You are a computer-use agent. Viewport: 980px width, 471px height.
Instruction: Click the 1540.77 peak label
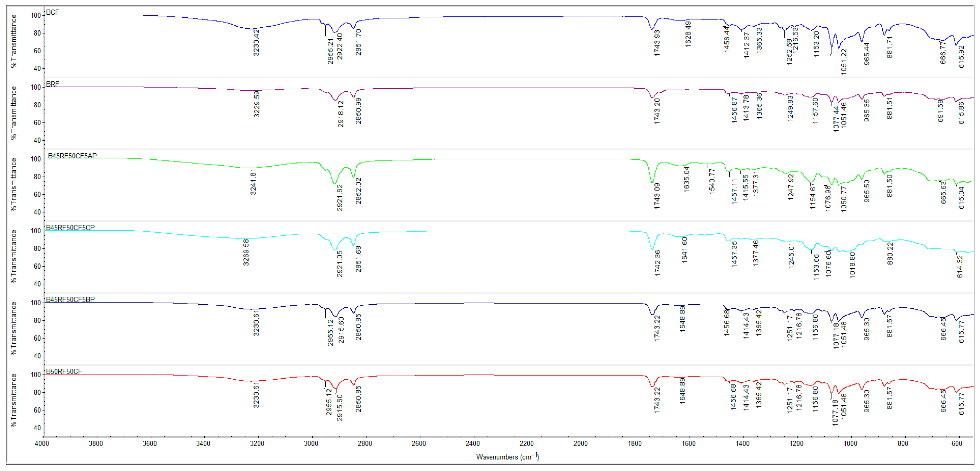point(712,181)
